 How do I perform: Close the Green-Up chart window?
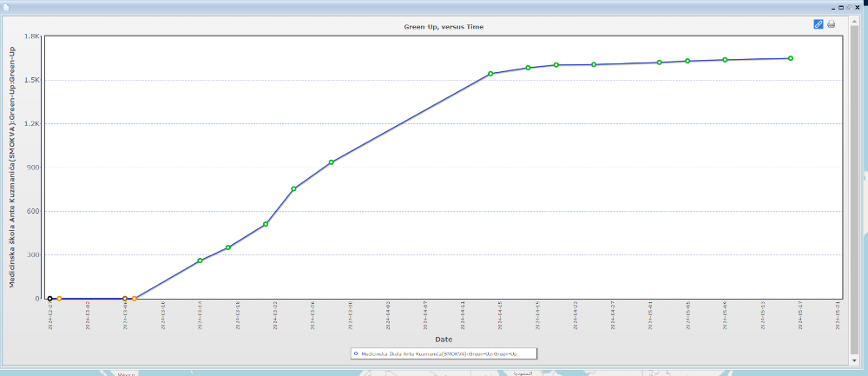point(859,7)
